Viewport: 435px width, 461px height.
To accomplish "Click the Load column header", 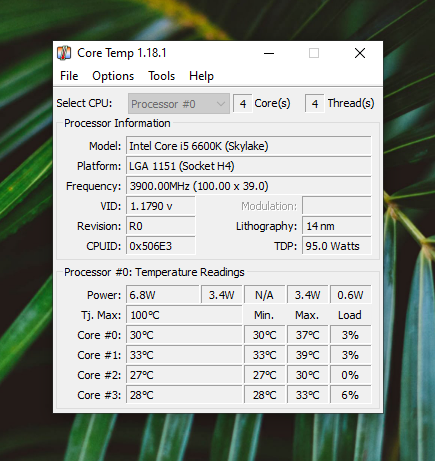I will pos(350,315).
